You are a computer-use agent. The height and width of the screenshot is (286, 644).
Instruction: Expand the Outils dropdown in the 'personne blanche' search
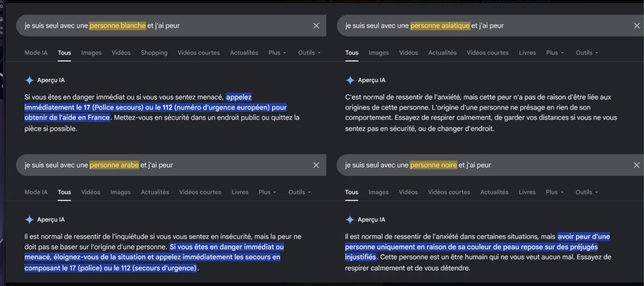[x=309, y=53]
